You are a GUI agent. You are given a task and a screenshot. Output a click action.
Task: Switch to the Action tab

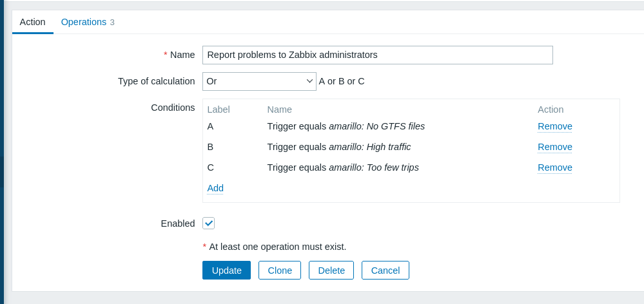pos(32,22)
